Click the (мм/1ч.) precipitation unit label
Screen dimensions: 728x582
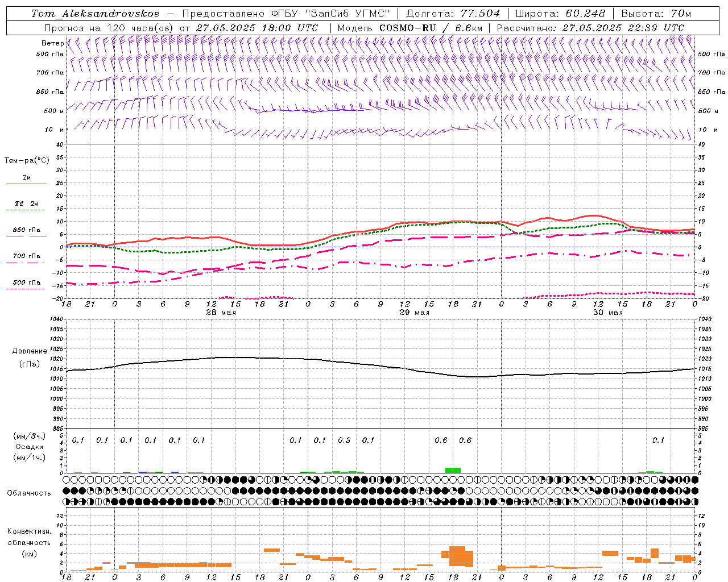[29, 458]
